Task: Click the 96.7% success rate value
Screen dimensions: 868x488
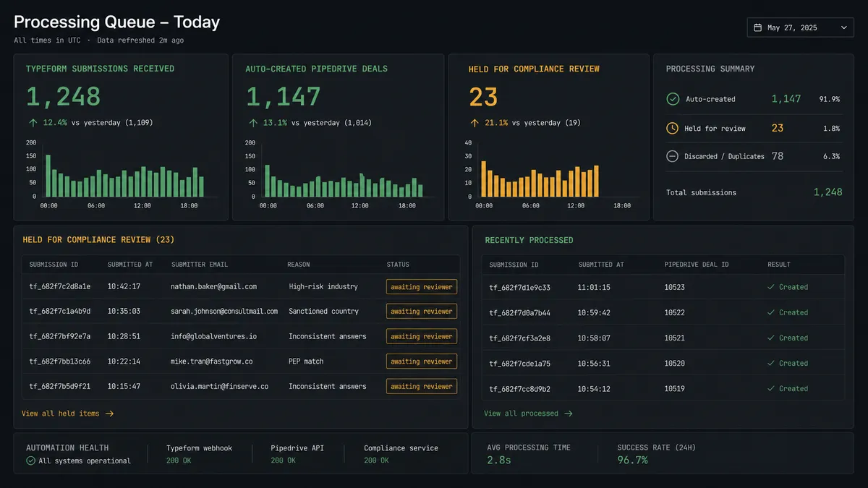Action: click(x=633, y=461)
